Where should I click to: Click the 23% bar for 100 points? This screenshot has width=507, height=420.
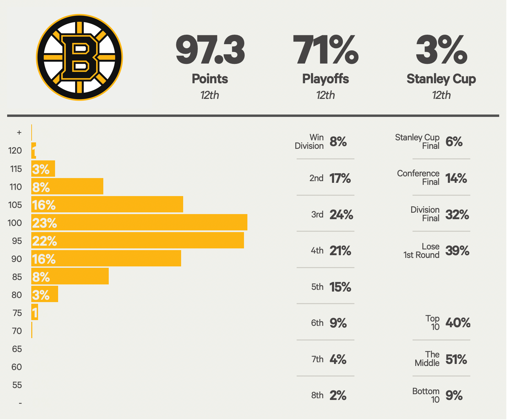pyautogui.click(x=139, y=223)
